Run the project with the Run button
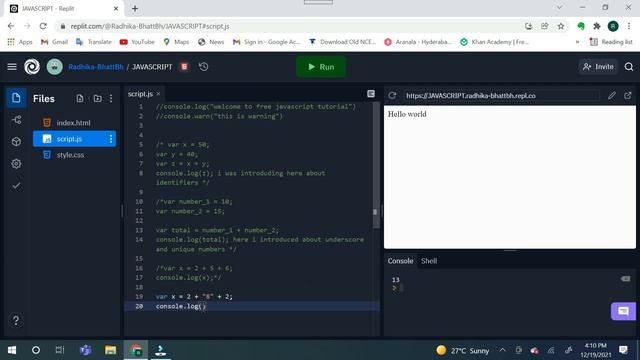The height and width of the screenshot is (360, 640). 321,67
